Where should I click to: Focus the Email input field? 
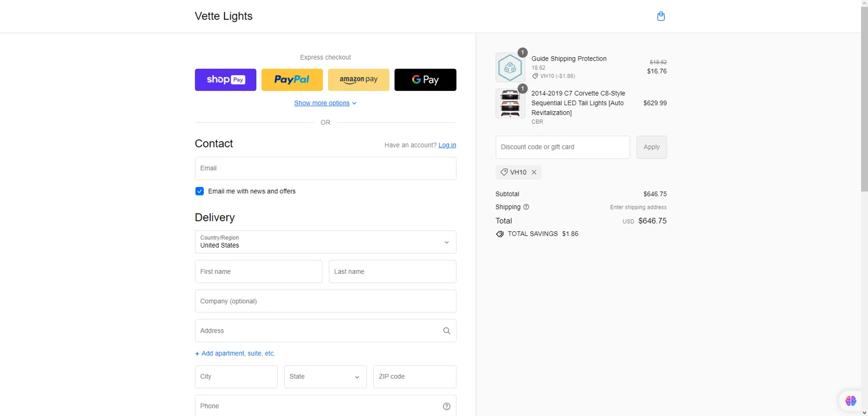326,168
